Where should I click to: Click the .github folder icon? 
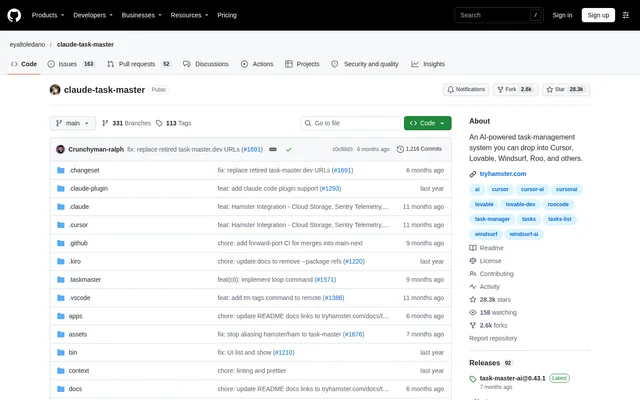pyautogui.click(x=61, y=243)
